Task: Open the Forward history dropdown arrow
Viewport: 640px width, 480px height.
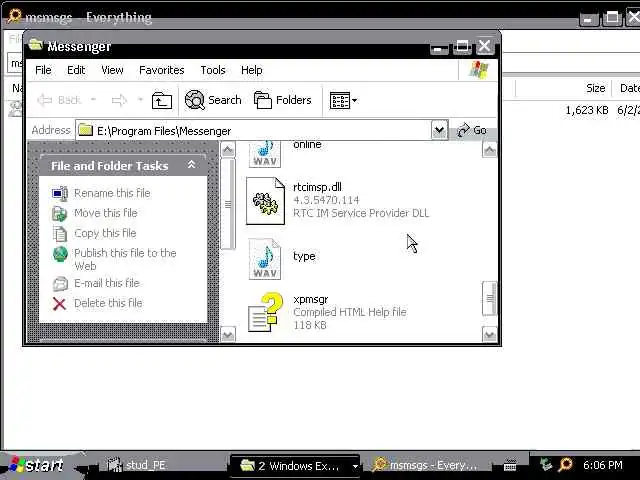Action: click(x=140, y=100)
